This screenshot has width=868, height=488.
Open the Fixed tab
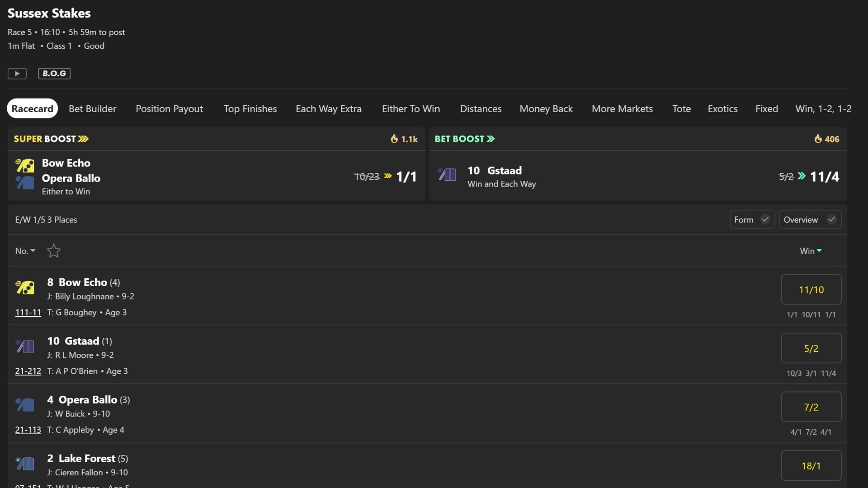(767, 108)
